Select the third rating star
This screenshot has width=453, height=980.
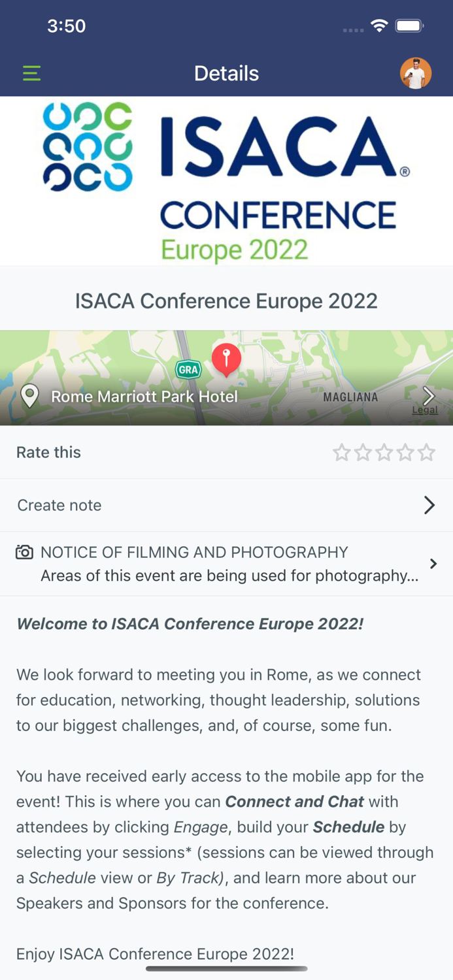(384, 452)
